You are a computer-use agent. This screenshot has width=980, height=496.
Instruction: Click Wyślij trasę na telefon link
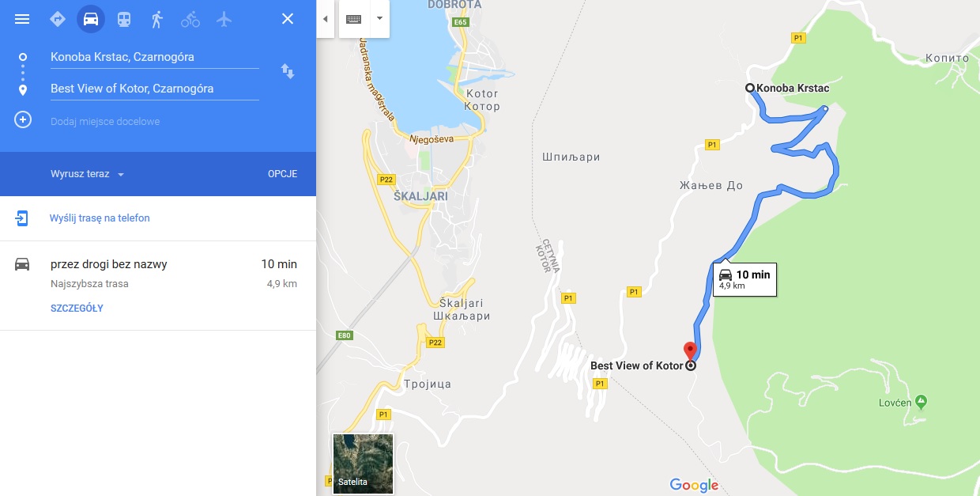[x=100, y=218]
